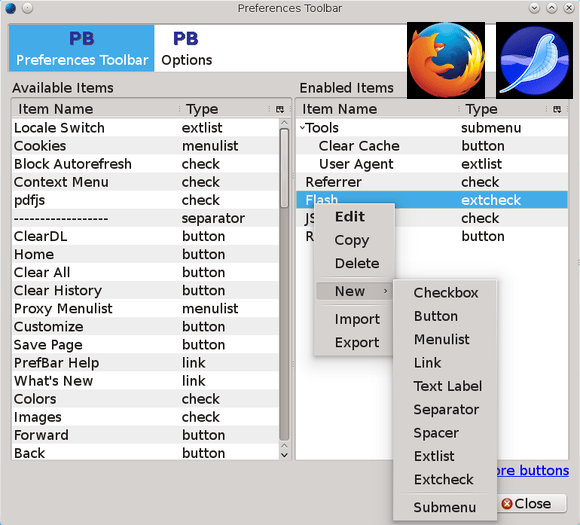Select the Cookies menulist row
The height and width of the screenshot is (525, 580).
[x=145, y=146]
